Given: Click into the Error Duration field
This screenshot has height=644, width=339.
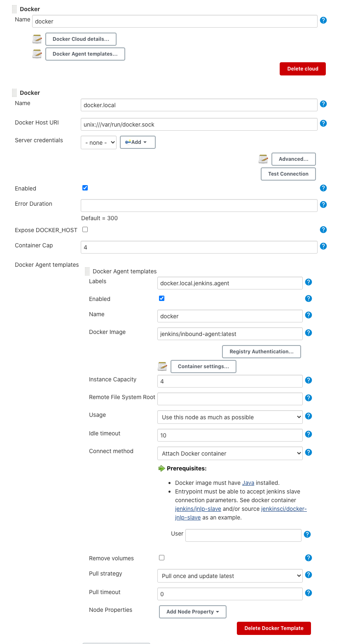Looking at the screenshot, I should tap(199, 205).
